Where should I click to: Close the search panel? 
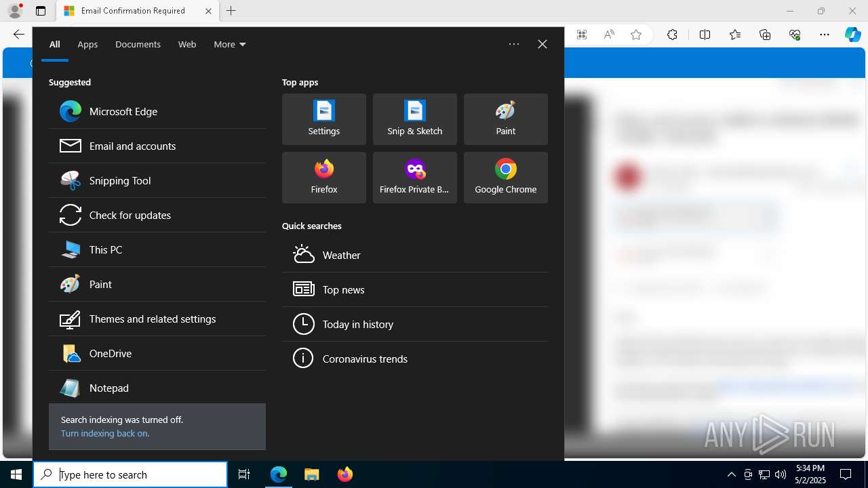(542, 44)
